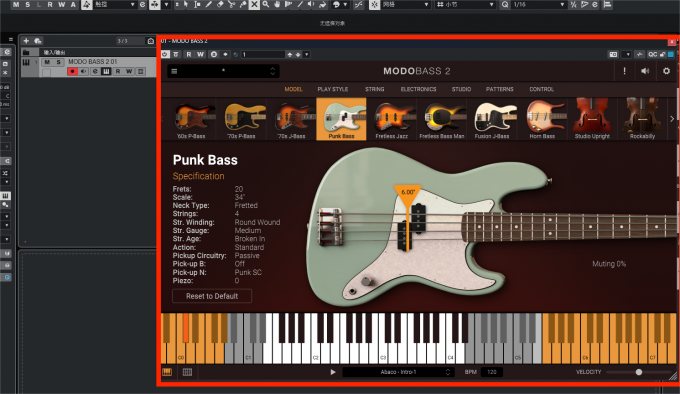Switch to the ELECTRONICS tab
The image size is (680, 394).
click(418, 89)
